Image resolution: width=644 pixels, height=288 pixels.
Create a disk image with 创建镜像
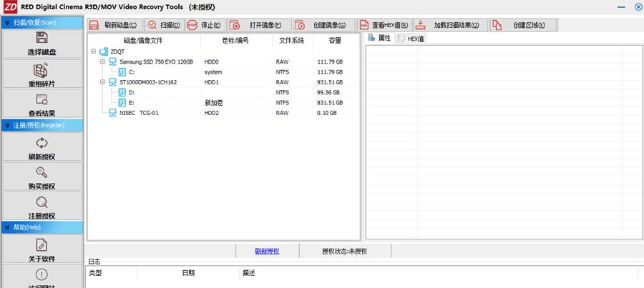click(x=323, y=25)
